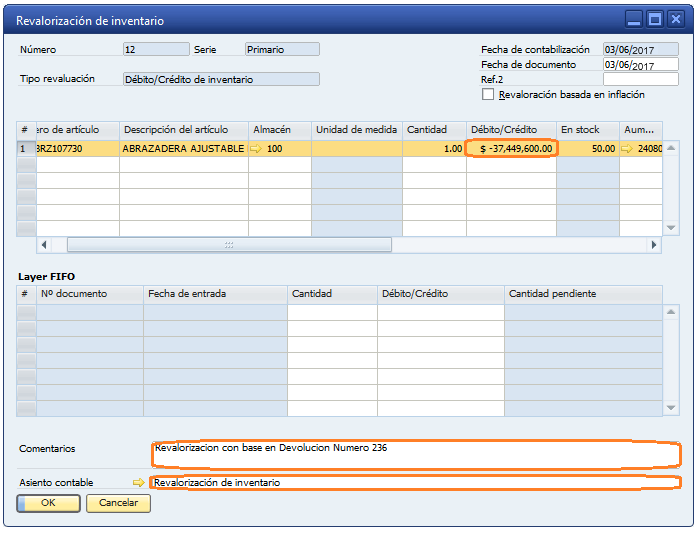Close the Revalorización de inventario window
This screenshot has width=698, height=533.
click(x=675, y=19)
